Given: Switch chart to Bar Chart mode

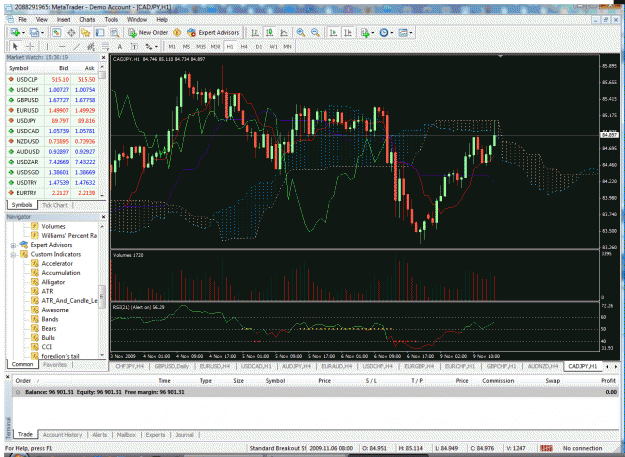Looking at the screenshot, I should pyautogui.click(x=255, y=33).
